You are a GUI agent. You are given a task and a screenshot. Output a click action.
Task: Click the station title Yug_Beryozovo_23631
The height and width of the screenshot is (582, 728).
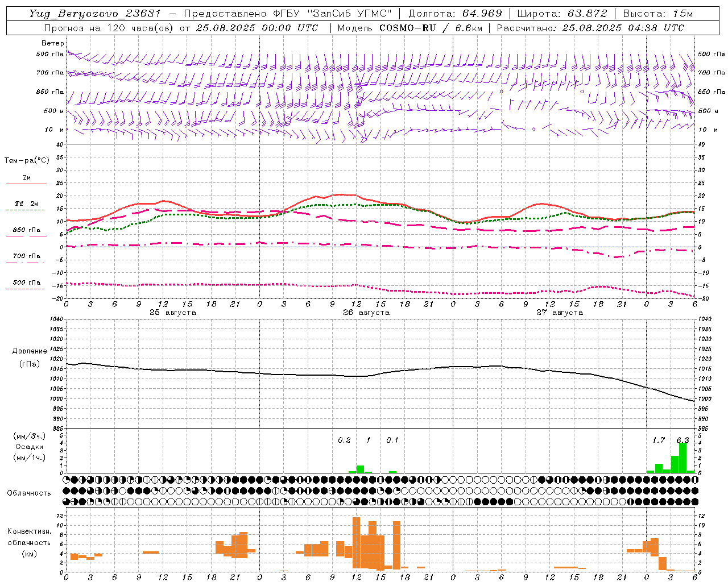pos(95,14)
